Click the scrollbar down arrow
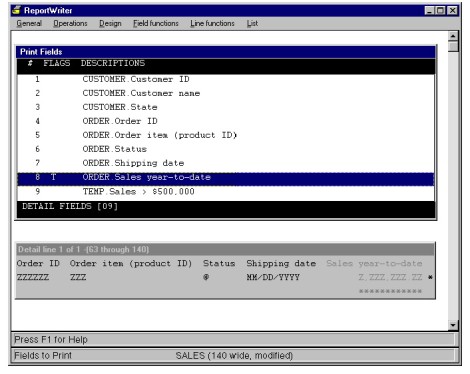Viewport: 470px width, 374px height. (x=453, y=325)
